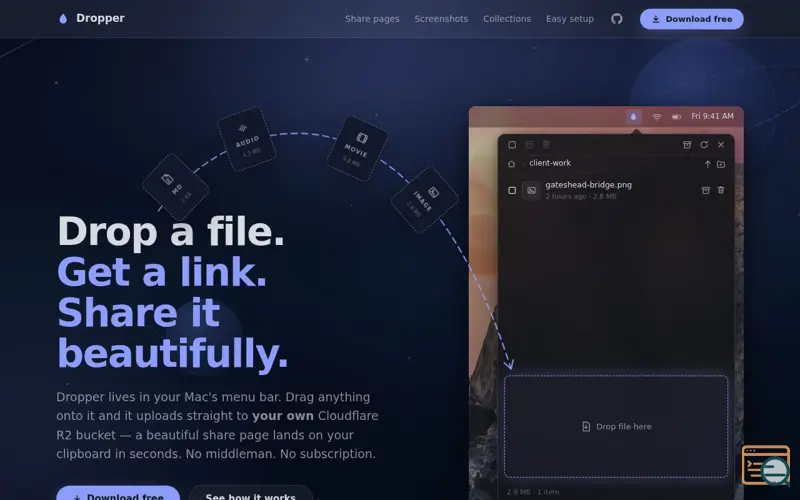The image size is (800, 500).
Task: Click the Download free button below the hero text
Action: coord(118,495)
